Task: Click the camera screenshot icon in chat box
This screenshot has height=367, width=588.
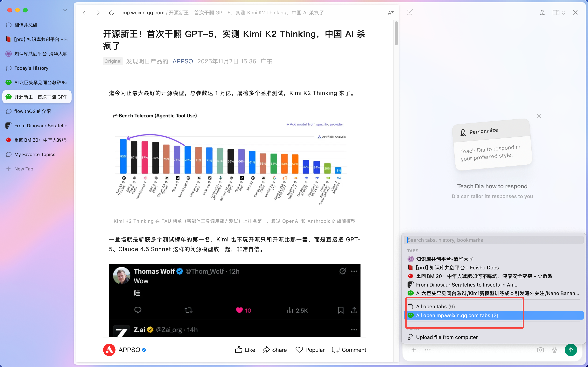Action: pyautogui.click(x=540, y=350)
